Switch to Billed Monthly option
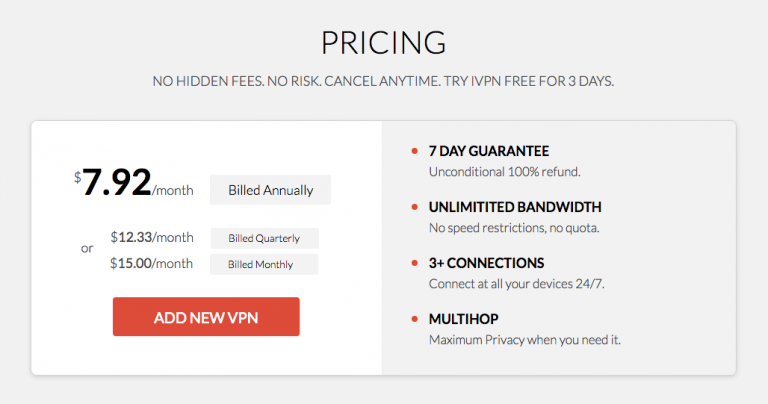768x404 pixels. click(x=264, y=264)
